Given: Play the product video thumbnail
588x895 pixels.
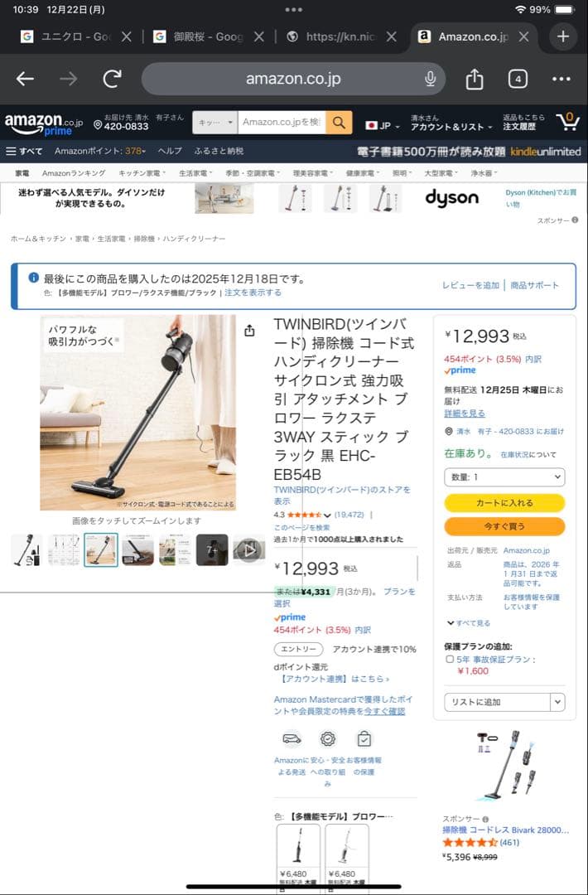Looking at the screenshot, I should [249, 550].
